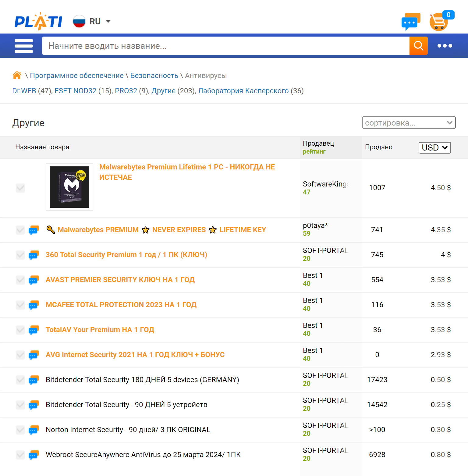
Task: Open the Plati site logo
Action: (x=38, y=21)
